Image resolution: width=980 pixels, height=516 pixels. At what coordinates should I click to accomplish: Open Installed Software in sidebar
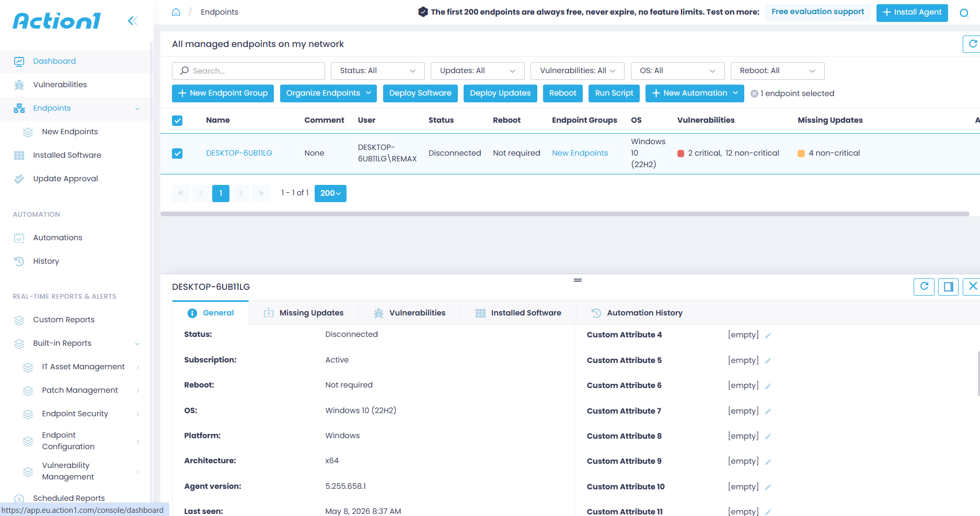67,155
